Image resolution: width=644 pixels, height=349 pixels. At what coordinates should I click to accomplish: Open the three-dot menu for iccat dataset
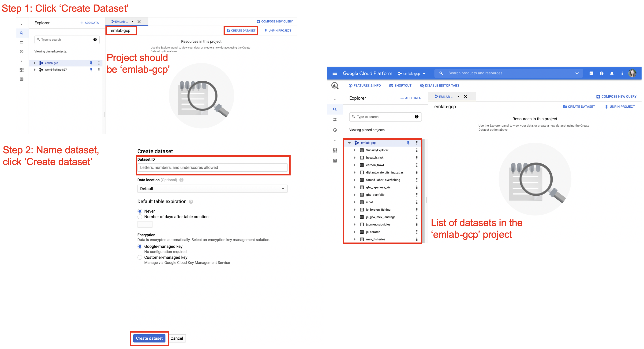[417, 202]
